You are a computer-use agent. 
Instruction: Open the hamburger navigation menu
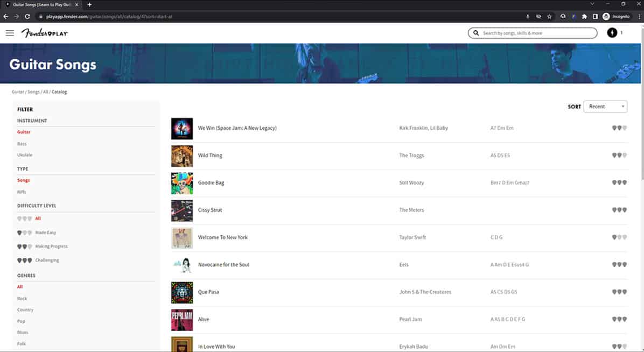(x=10, y=33)
